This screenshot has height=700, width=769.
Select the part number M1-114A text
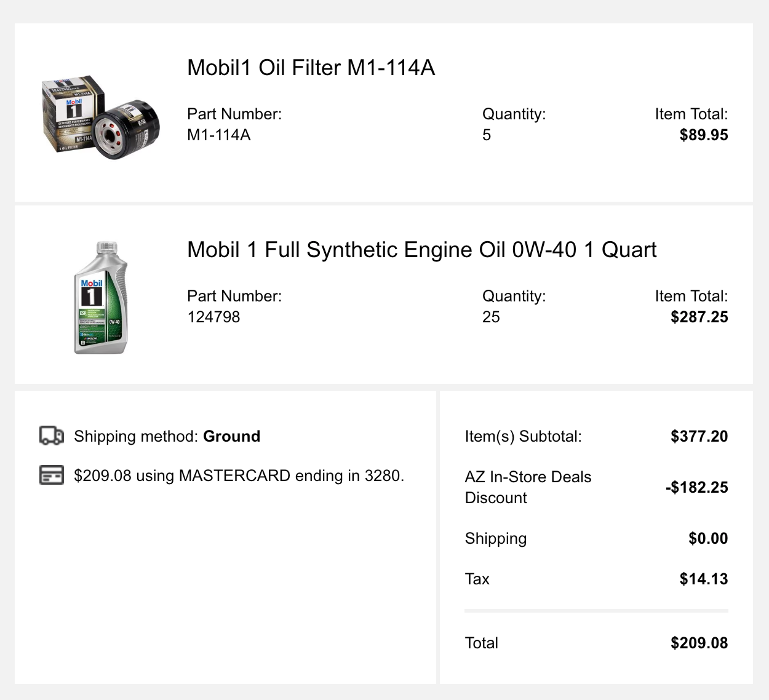coord(219,135)
